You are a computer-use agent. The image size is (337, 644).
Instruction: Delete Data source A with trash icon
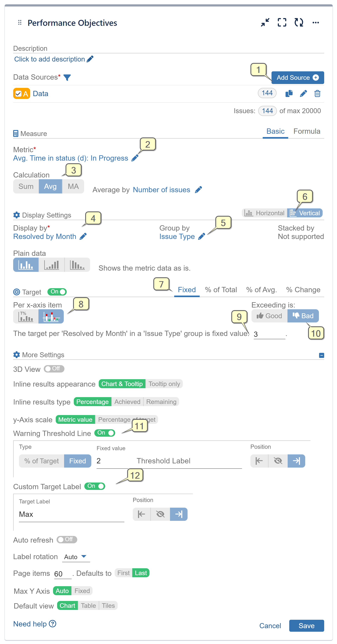tap(317, 93)
